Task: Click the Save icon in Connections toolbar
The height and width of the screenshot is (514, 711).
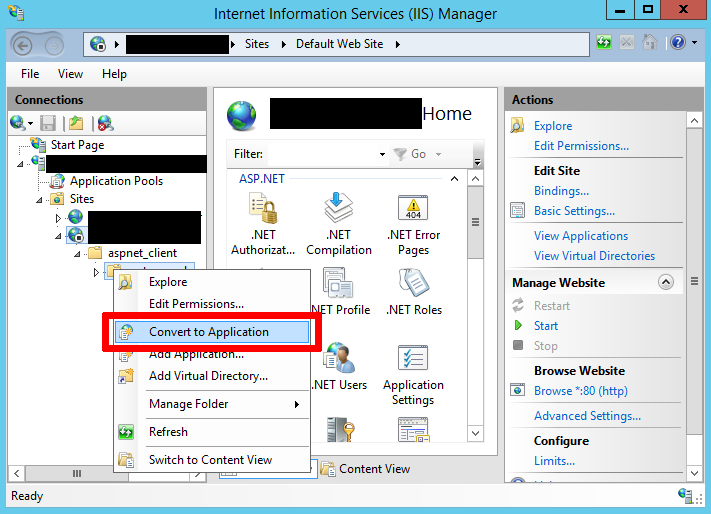Action: [x=47, y=123]
